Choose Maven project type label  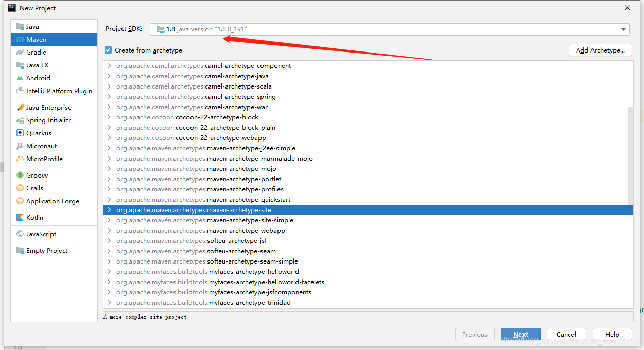point(37,40)
